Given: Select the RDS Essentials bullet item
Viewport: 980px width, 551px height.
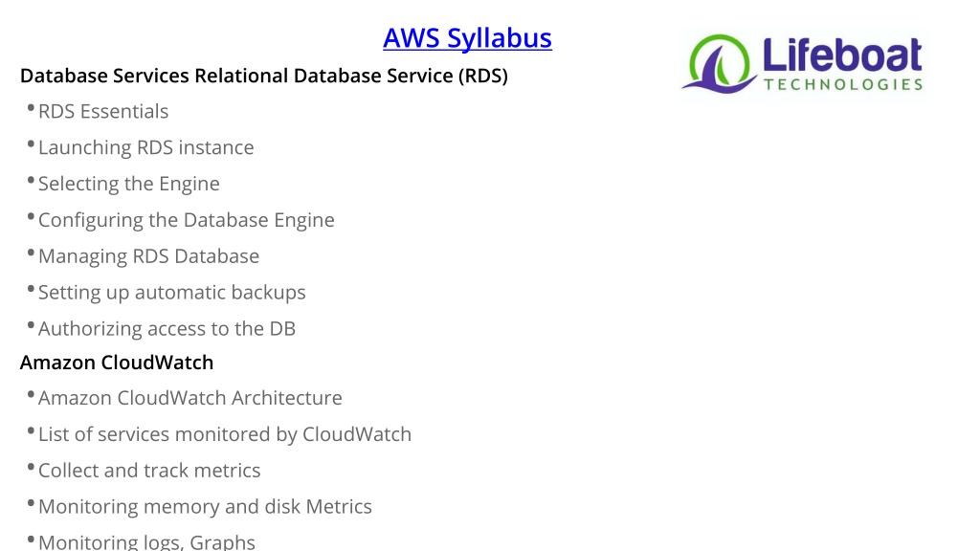Looking at the screenshot, I should 103,111.
